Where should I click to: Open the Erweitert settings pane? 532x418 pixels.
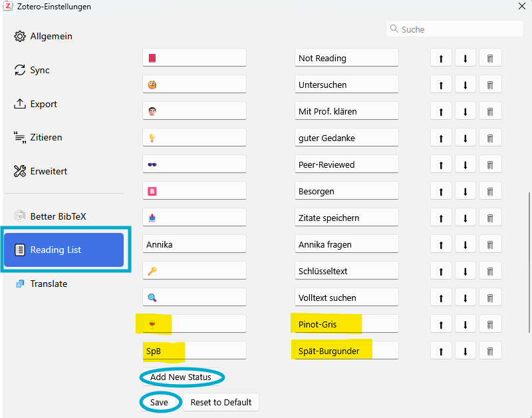pyautogui.click(x=64, y=171)
